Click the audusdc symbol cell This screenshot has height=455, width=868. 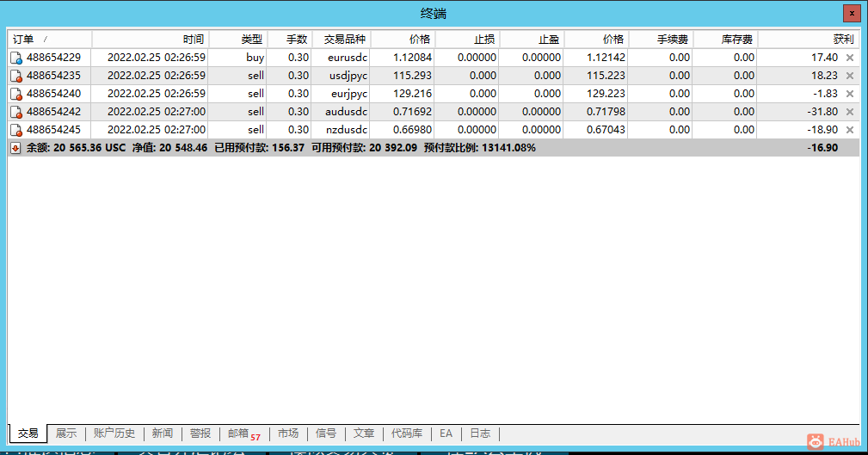click(346, 112)
